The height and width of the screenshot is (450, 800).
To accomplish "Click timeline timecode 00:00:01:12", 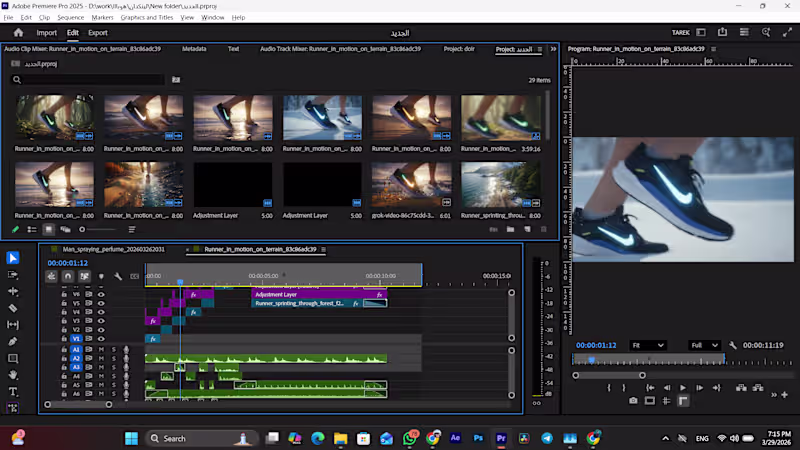I will click(x=67, y=263).
